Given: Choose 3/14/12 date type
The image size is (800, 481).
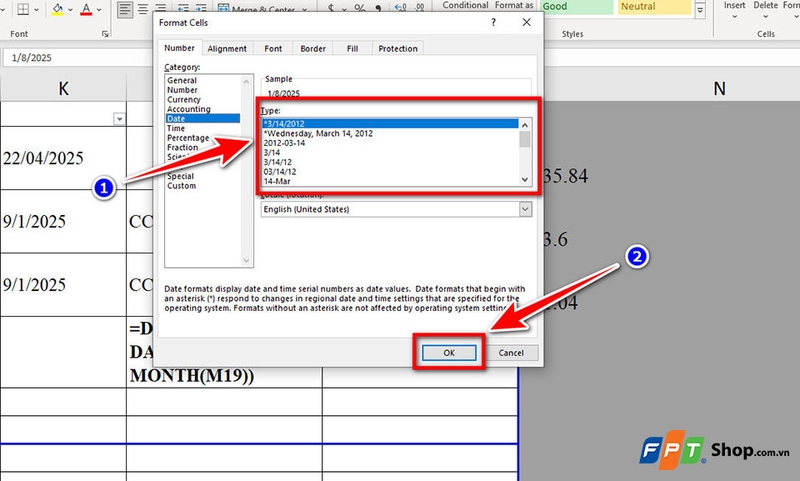Looking at the screenshot, I should tap(390, 162).
